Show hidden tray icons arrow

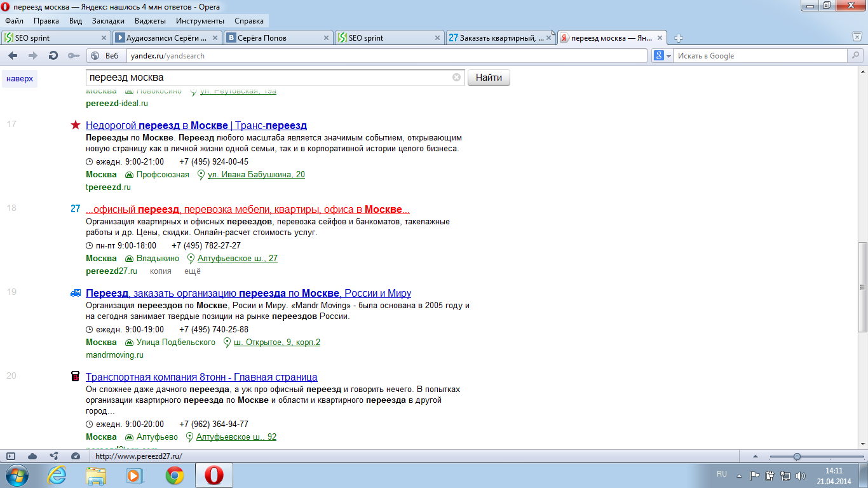[739, 475]
